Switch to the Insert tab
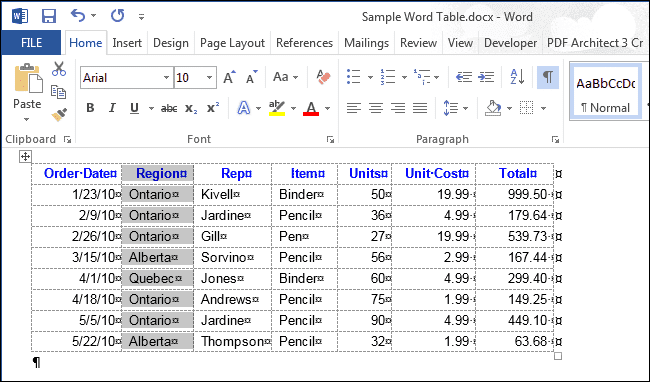The width and height of the screenshot is (650, 382). pyautogui.click(x=127, y=43)
